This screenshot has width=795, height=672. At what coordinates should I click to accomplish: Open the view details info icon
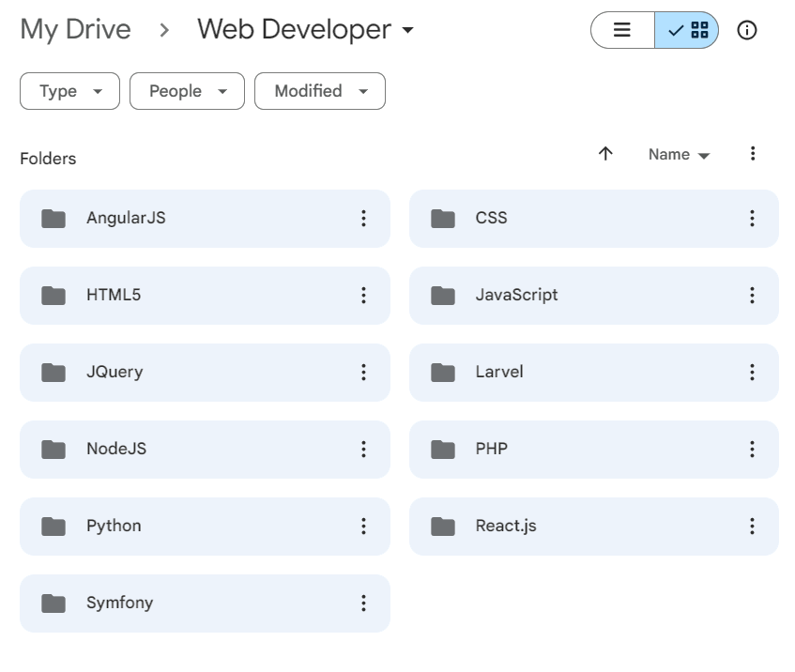[x=747, y=30]
